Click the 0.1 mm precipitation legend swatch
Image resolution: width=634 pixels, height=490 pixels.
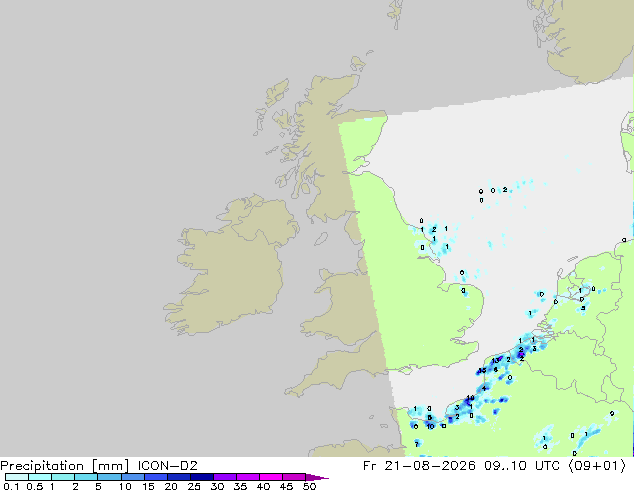tap(17, 477)
